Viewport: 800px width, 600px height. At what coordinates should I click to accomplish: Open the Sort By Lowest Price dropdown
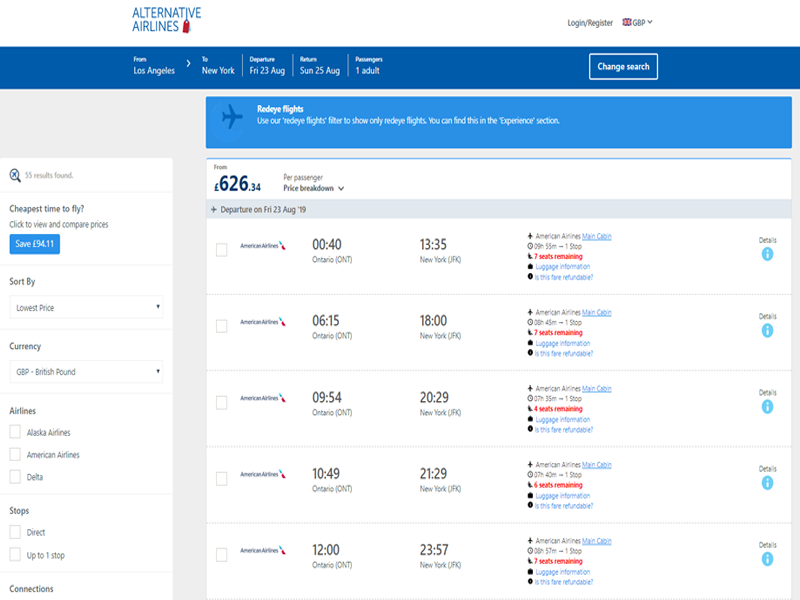point(86,307)
